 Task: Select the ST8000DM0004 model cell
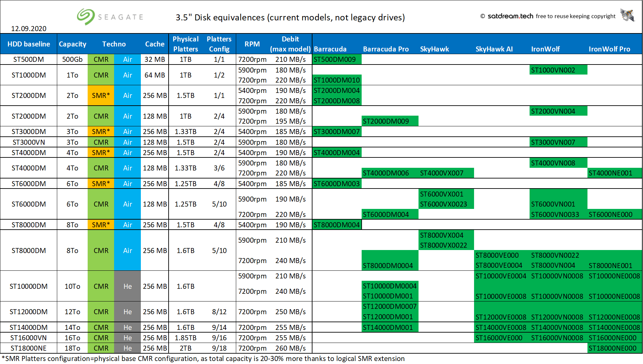pyautogui.click(x=390, y=265)
